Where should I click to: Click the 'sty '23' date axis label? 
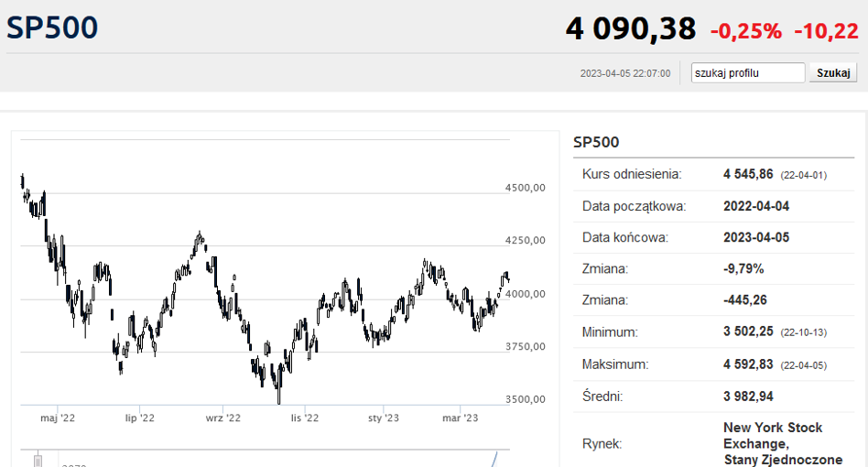pos(384,418)
